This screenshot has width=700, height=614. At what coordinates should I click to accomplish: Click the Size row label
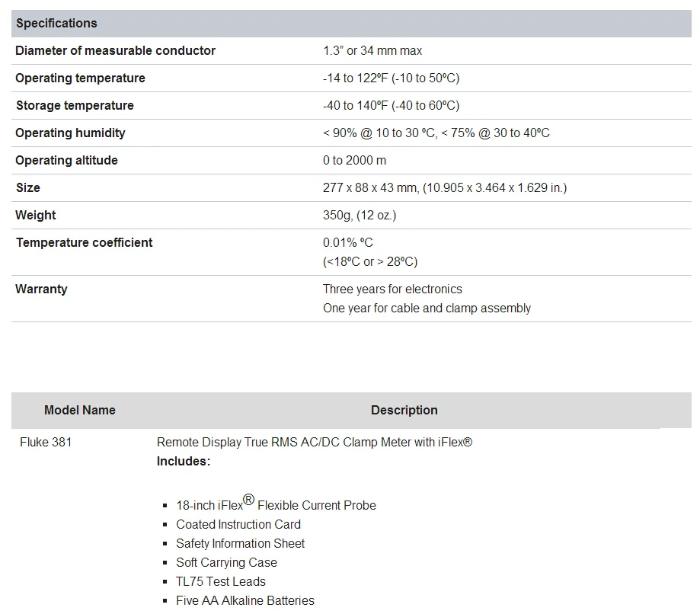click(28, 187)
